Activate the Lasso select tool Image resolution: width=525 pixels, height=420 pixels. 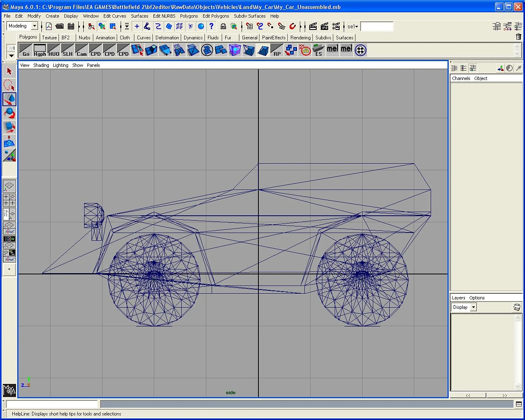pyautogui.click(x=9, y=85)
